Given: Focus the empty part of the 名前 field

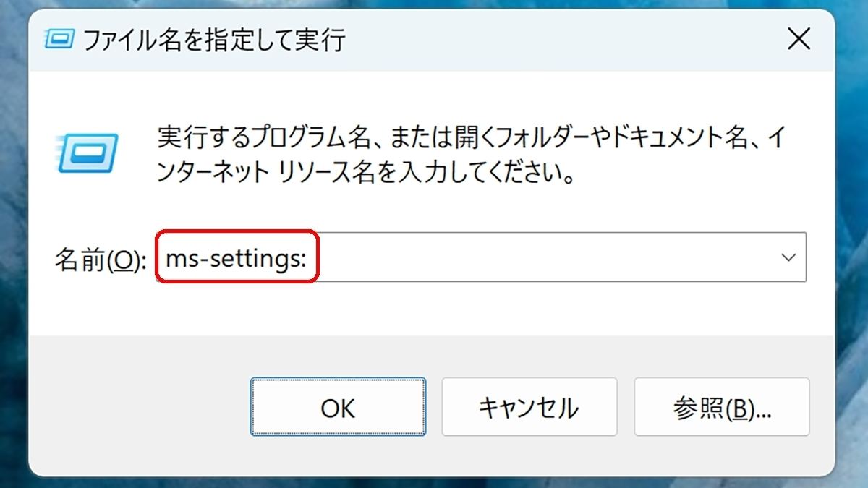Looking at the screenshot, I should (542, 257).
